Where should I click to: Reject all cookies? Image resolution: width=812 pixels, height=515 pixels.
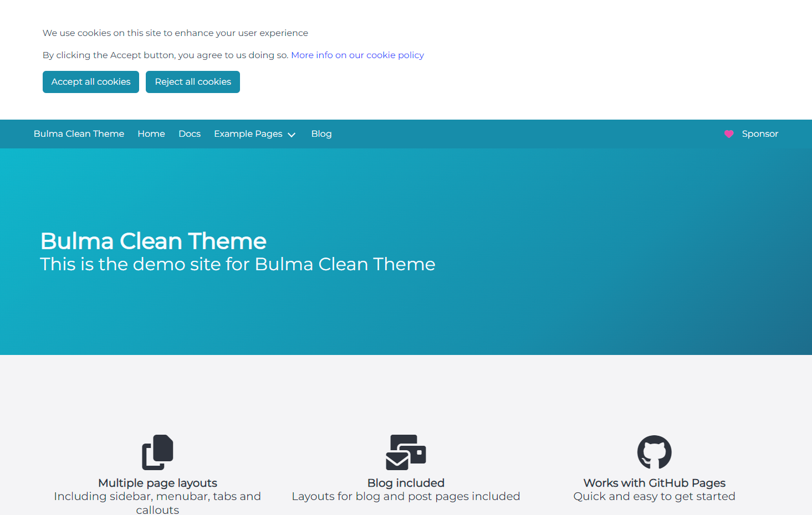[x=193, y=82]
